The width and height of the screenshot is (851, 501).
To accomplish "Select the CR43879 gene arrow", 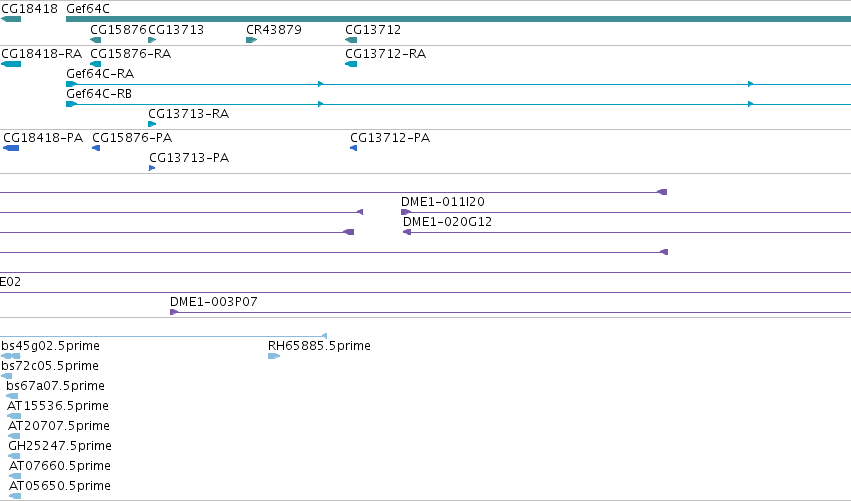I will (251, 40).
